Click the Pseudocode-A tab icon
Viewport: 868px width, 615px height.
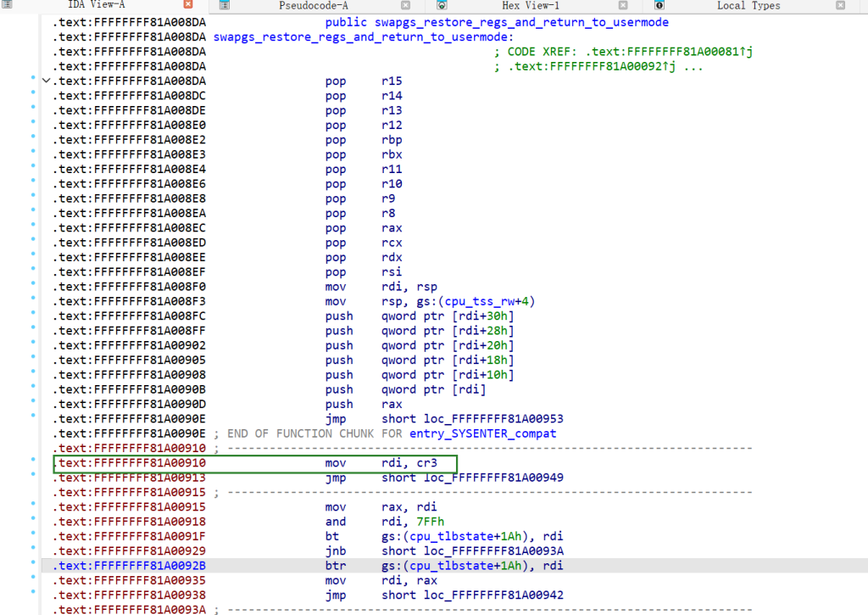click(224, 5)
